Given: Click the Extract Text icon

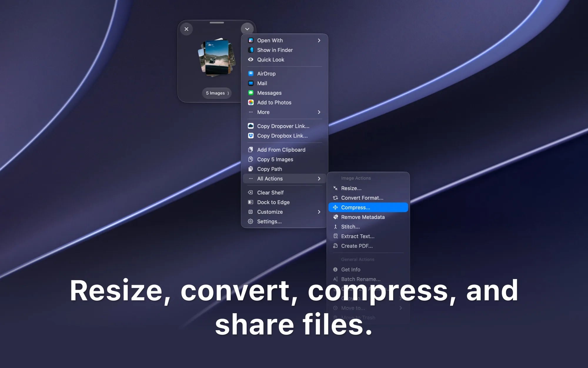Looking at the screenshot, I should tap(335, 236).
